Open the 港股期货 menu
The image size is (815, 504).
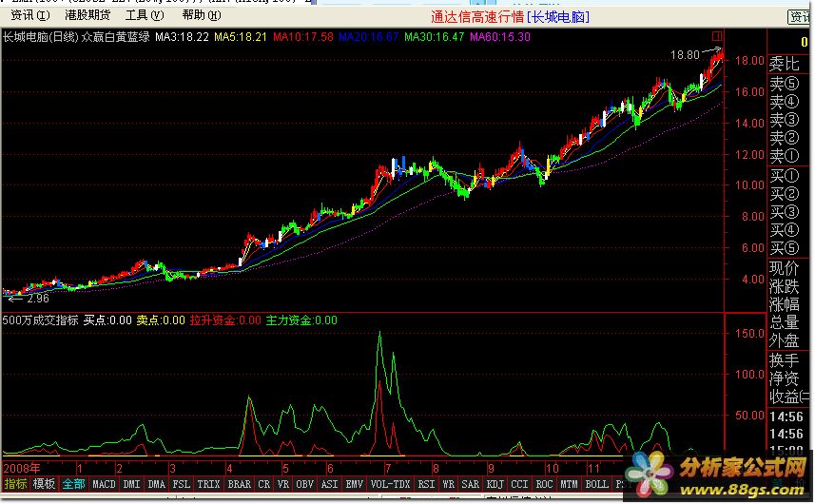tap(87, 15)
